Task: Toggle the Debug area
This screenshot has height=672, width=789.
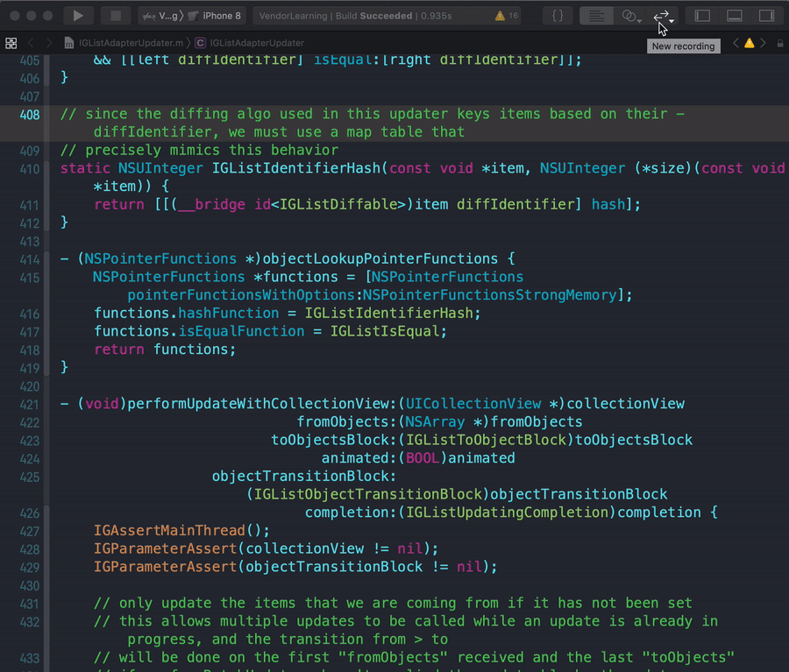Action: coord(735,16)
